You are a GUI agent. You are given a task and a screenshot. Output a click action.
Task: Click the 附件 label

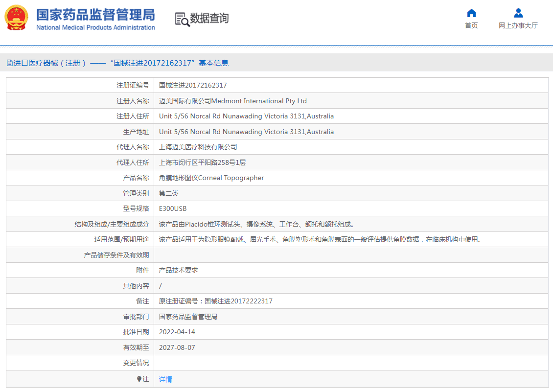click(x=142, y=270)
